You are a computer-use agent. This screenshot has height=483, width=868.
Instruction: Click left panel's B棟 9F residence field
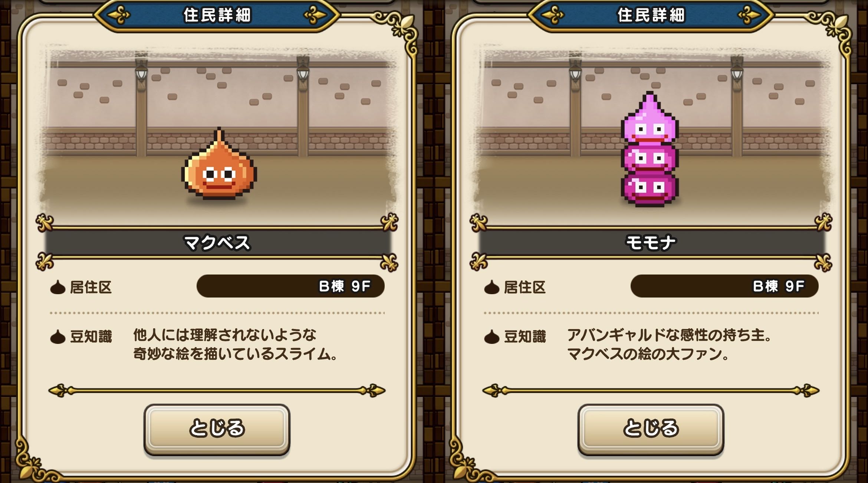(x=290, y=286)
